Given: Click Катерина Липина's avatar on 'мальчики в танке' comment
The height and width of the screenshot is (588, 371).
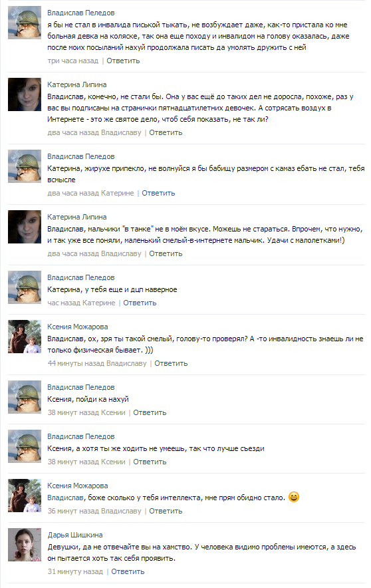Looking at the screenshot, I should coord(25,227).
